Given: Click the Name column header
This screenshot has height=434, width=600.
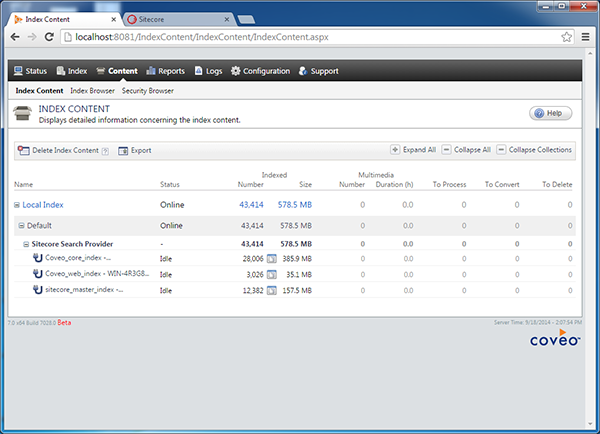Looking at the screenshot, I should [x=23, y=184].
